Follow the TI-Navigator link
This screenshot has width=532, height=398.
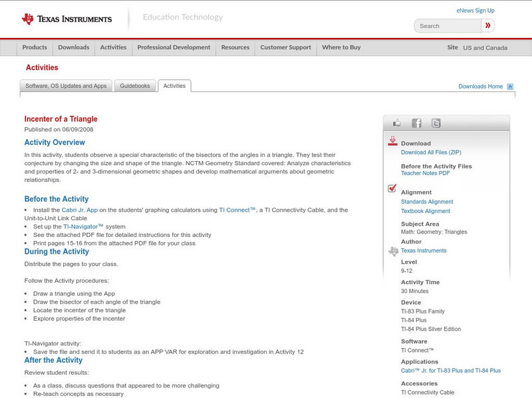pos(83,227)
